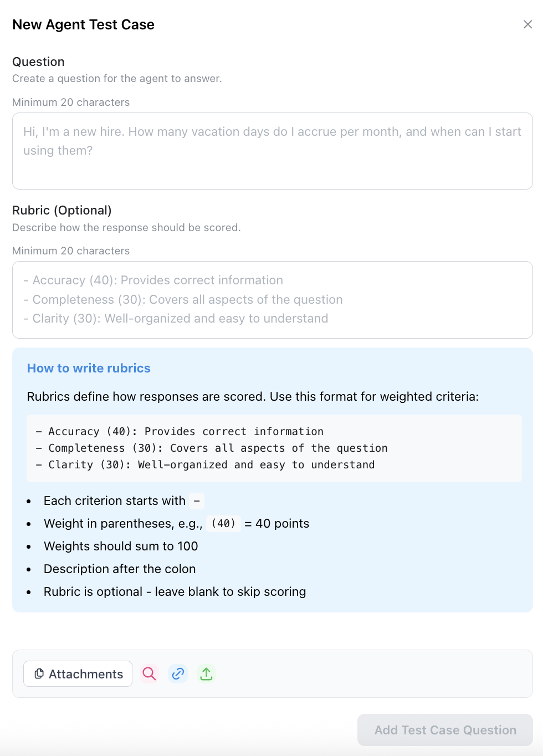Viewport: 543px width, 756px height.
Task: Click the inline (40) code chip
Action: point(223,523)
